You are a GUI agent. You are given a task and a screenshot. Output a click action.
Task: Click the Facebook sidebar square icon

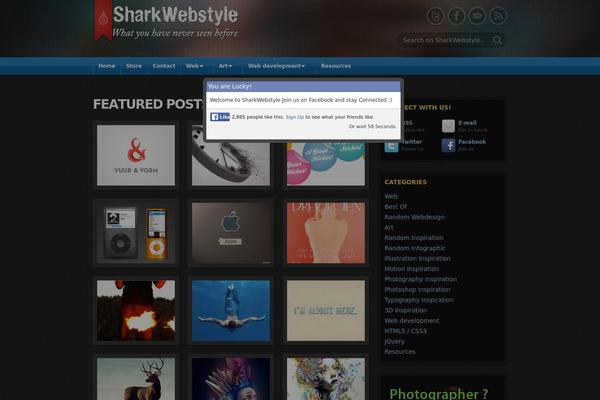[x=448, y=145]
